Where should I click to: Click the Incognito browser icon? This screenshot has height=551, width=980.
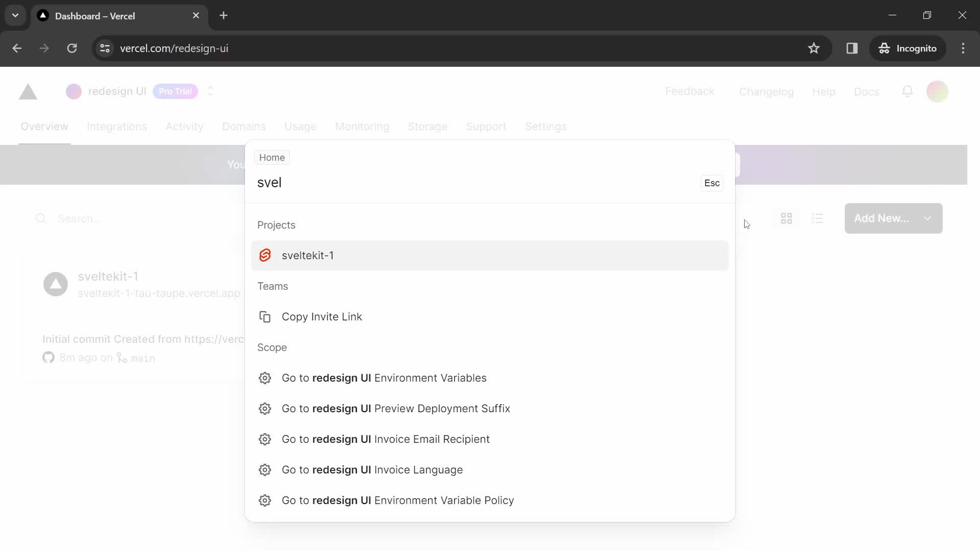(884, 48)
